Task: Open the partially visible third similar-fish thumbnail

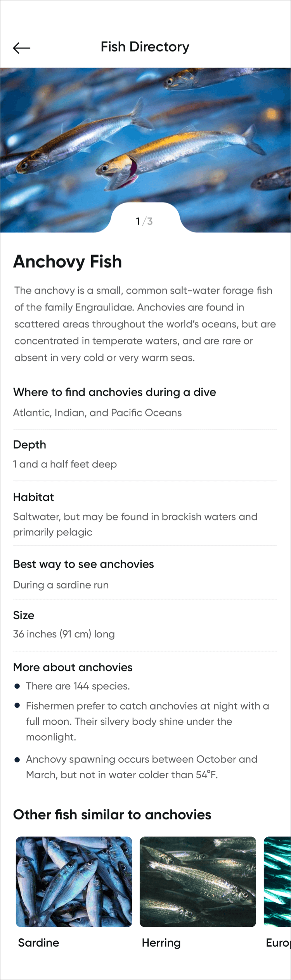Action: [x=277, y=881]
